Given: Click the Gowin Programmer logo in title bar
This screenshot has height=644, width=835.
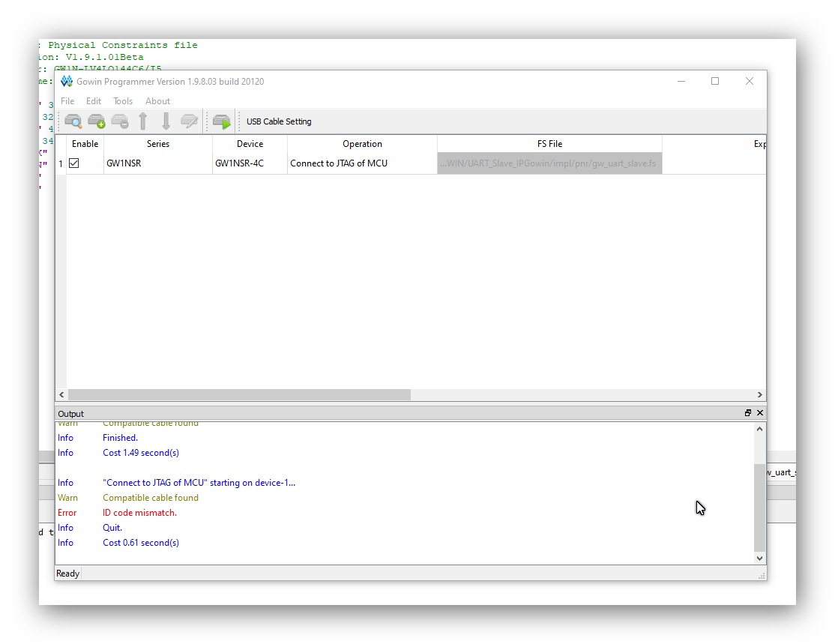Looking at the screenshot, I should click(x=67, y=81).
